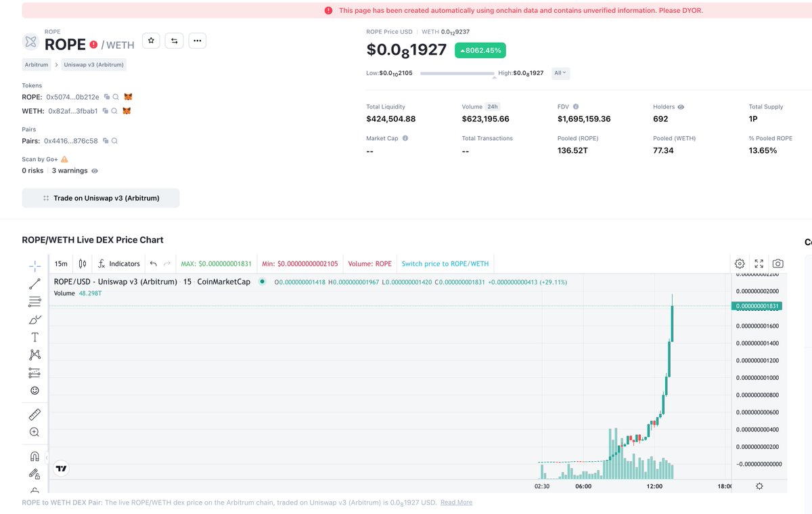Viewport: 812px width, 514px height.
Task: Copy the Pairs contract address
Action: [x=106, y=141]
